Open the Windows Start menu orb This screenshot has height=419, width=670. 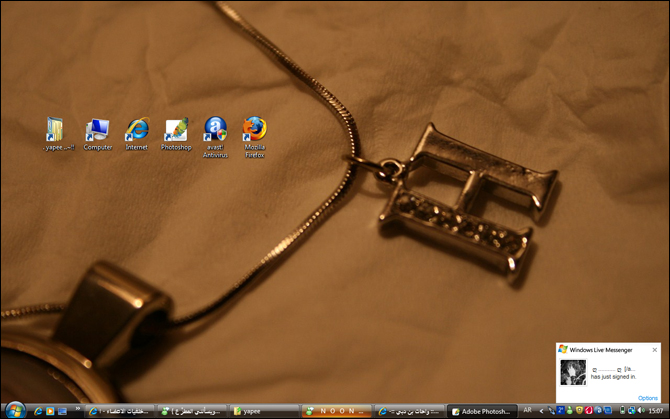(14, 410)
